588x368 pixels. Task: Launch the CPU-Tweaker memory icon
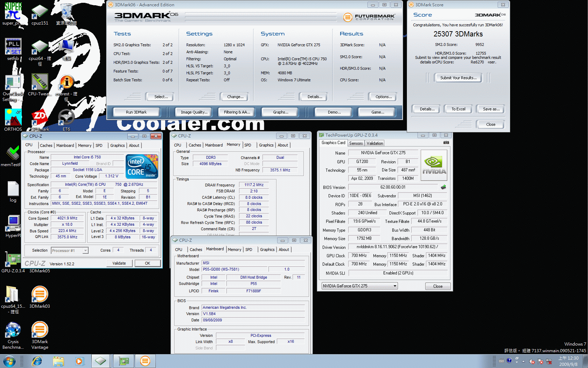click(x=40, y=84)
